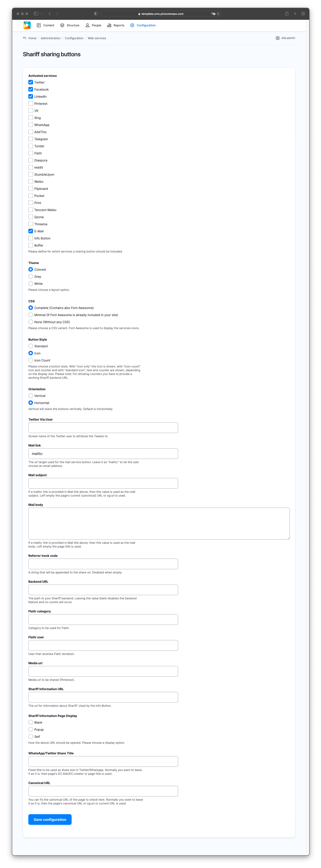Focus the Backend URL field
Viewport: 321px width, 868px height.
pos(103,590)
